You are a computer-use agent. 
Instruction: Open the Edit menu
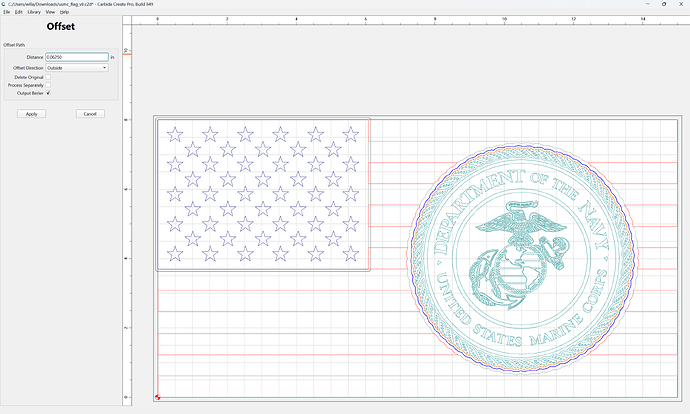[x=18, y=12]
